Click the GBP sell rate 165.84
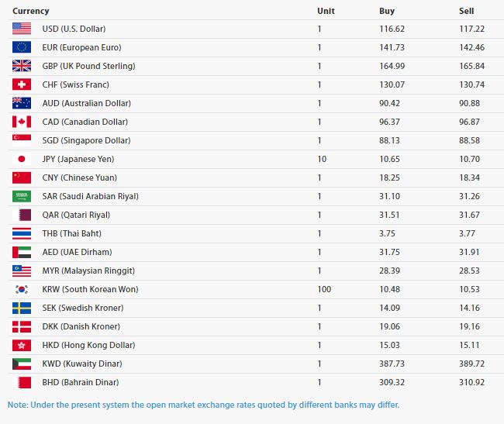This screenshot has width=504, height=424. point(471,66)
